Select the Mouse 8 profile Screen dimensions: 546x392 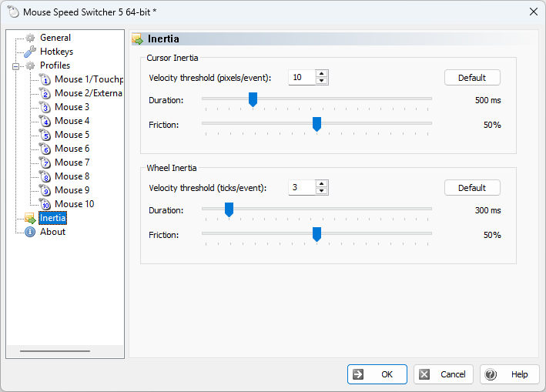click(72, 176)
